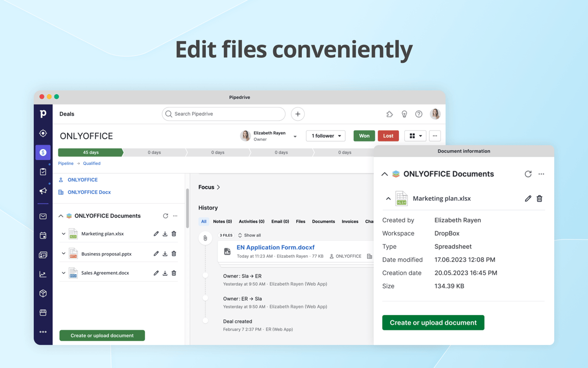Open the EN Application Form.docxf link
The image size is (588, 368).
(x=275, y=247)
